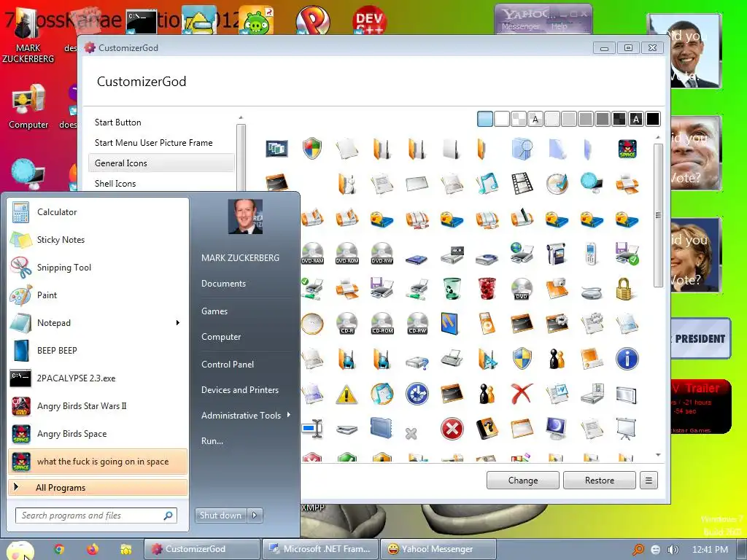Viewport: 747px width, 560px height.
Task: Select the red X delete icon
Action: tap(522, 394)
